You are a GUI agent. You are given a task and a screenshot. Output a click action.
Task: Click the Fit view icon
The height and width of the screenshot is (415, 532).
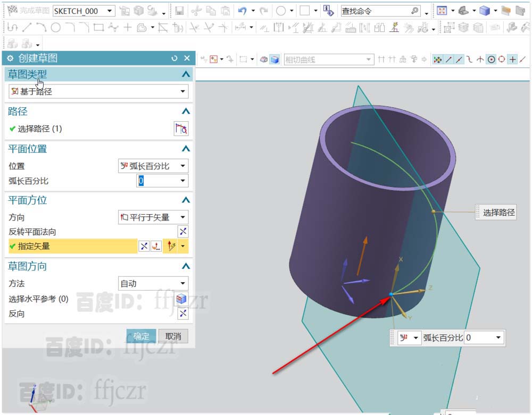click(442, 11)
